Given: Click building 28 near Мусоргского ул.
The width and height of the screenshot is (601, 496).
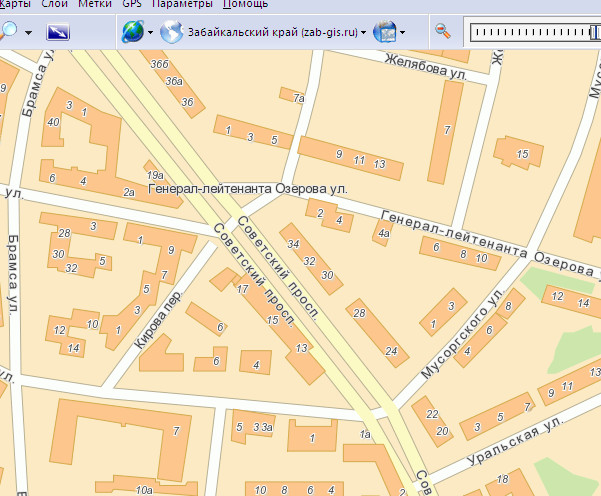Looking at the screenshot, I should pyautogui.click(x=359, y=316).
